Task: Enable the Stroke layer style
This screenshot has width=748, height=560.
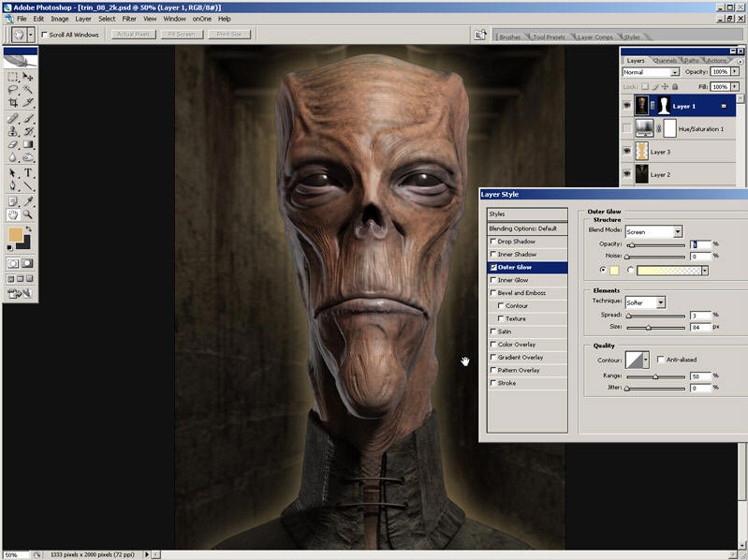Action: [493, 383]
